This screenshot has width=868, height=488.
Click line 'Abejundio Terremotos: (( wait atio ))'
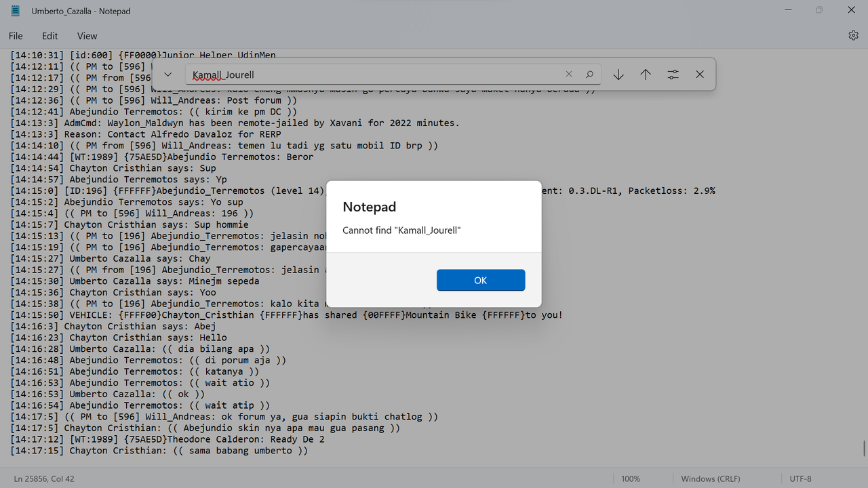[140, 383]
